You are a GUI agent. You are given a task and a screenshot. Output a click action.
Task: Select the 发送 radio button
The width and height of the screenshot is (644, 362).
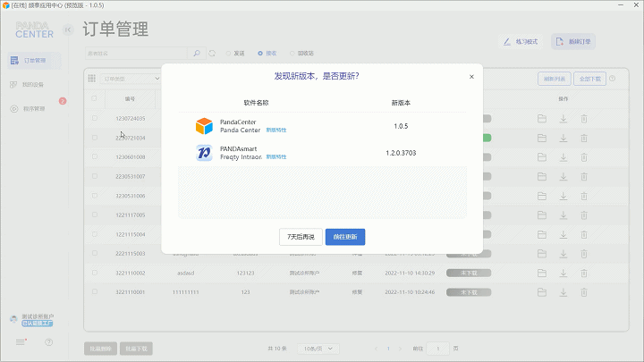235,54
